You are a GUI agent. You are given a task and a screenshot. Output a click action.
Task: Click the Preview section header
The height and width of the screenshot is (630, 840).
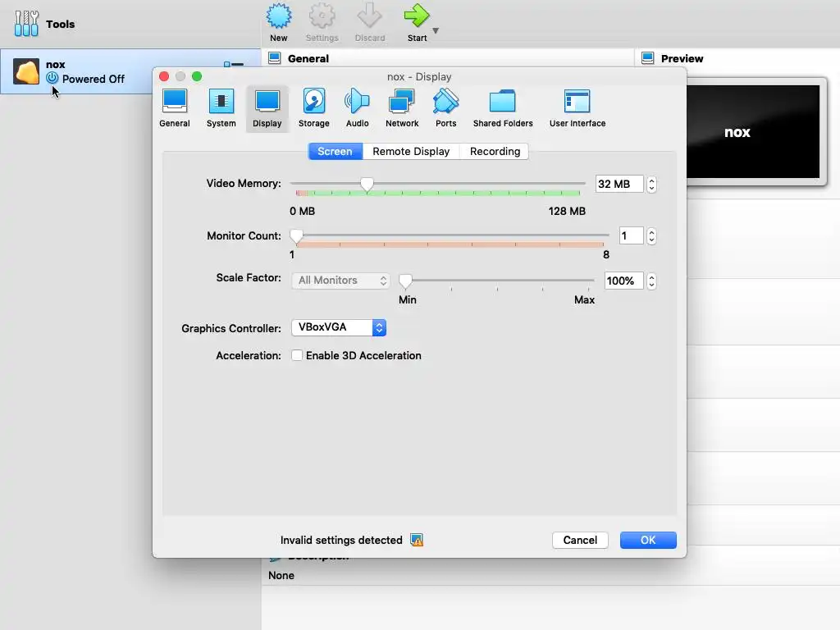point(682,58)
